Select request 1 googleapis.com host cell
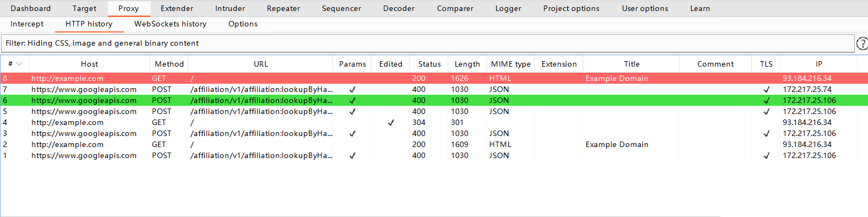 click(x=84, y=155)
